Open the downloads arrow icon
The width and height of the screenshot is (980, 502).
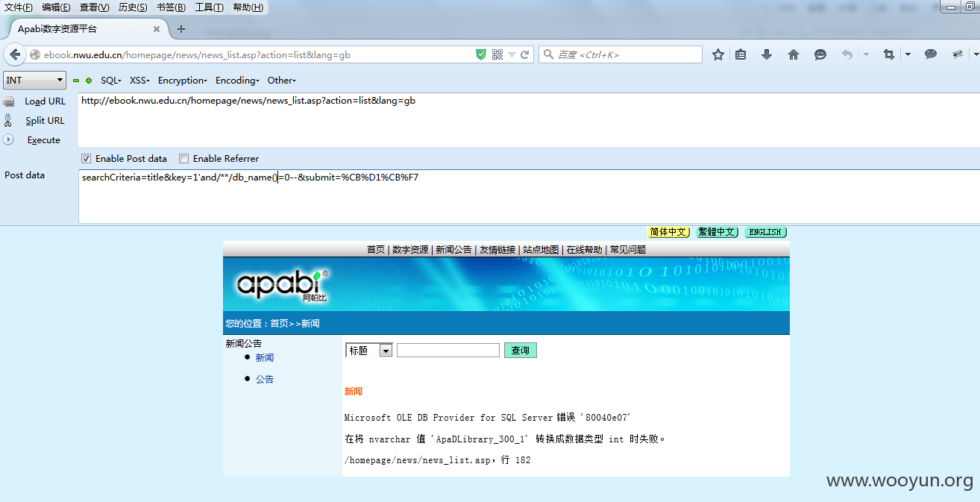tap(766, 54)
